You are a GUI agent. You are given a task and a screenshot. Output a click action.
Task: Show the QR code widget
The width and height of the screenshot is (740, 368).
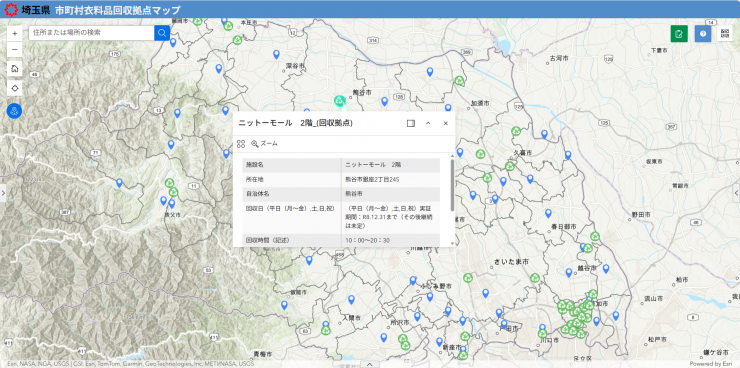725,33
